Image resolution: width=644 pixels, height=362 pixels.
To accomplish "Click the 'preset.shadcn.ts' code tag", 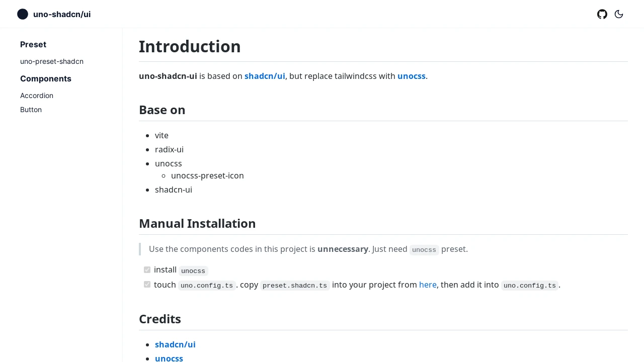I will pos(295,286).
